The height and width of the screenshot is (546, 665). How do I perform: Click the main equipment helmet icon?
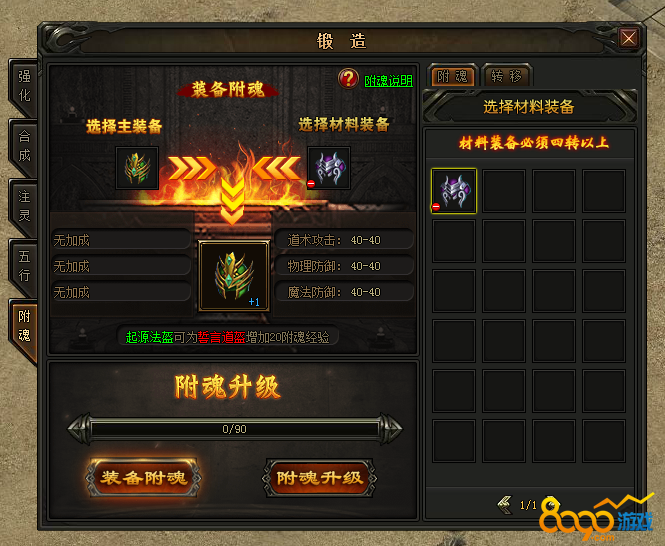coord(137,168)
